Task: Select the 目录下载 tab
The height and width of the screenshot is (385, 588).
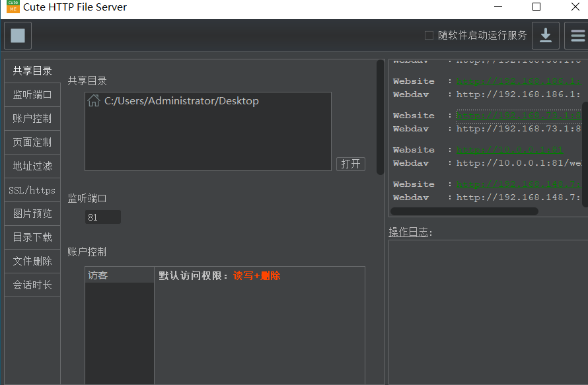Action: pyautogui.click(x=32, y=238)
